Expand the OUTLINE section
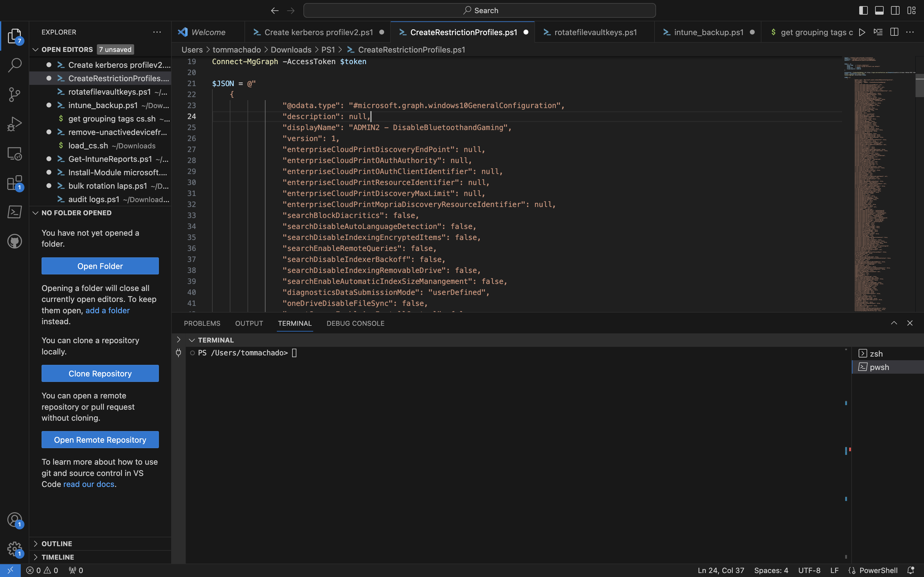924x577 pixels. click(35, 543)
